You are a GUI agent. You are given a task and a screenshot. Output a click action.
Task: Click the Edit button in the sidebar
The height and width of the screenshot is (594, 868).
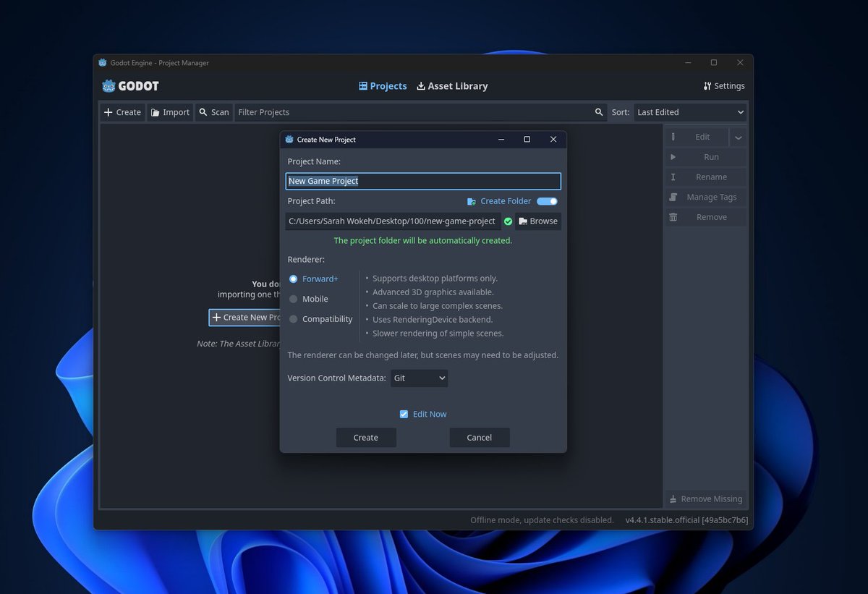(697, 137)
